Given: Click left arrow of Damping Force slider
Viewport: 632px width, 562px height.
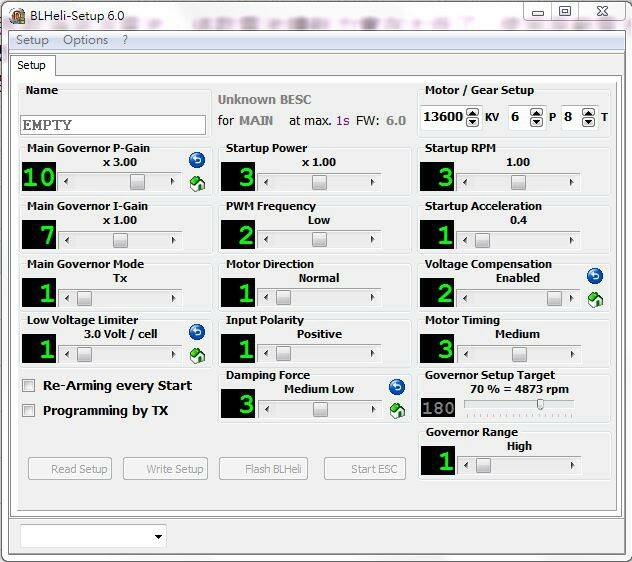Looking at the screenshot, I should coord(267,410).
